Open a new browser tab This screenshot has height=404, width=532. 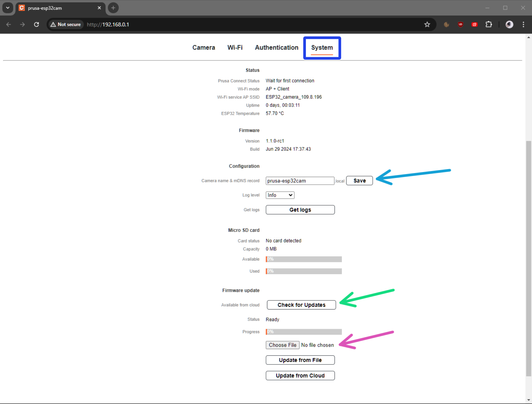pos(113,8)
